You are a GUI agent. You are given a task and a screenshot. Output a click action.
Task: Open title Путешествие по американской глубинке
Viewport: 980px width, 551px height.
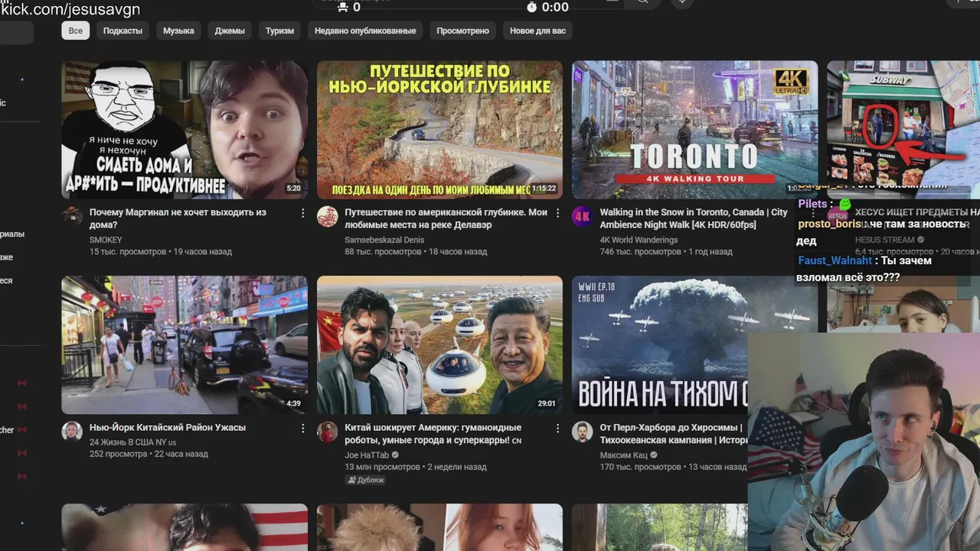click(446, 219)
